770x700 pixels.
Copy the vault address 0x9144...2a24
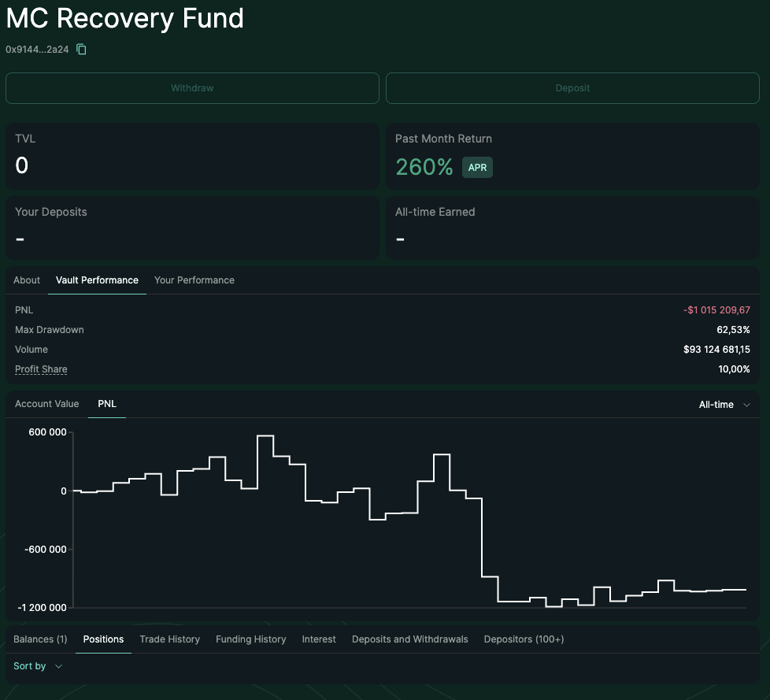pyautogui.click(x=81, y=50)
